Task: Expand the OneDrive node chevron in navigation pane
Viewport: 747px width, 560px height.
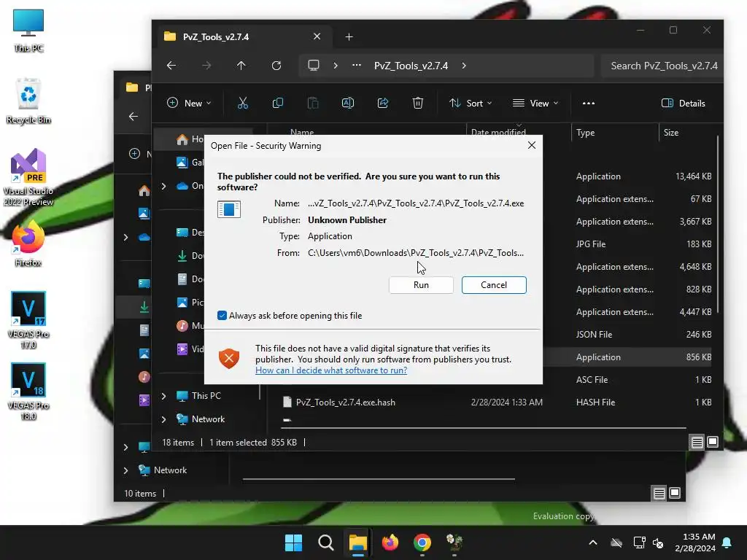Action: (163, 186)
